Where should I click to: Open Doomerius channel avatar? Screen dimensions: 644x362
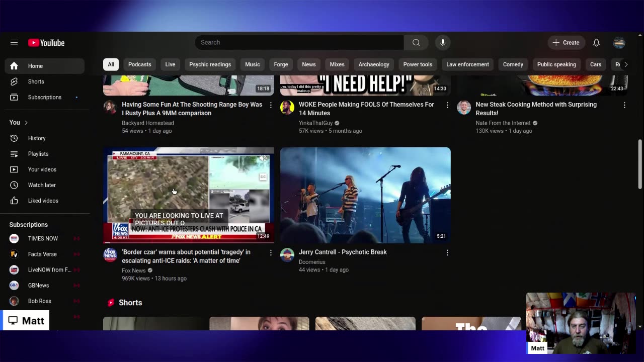[x=287, y=254]
